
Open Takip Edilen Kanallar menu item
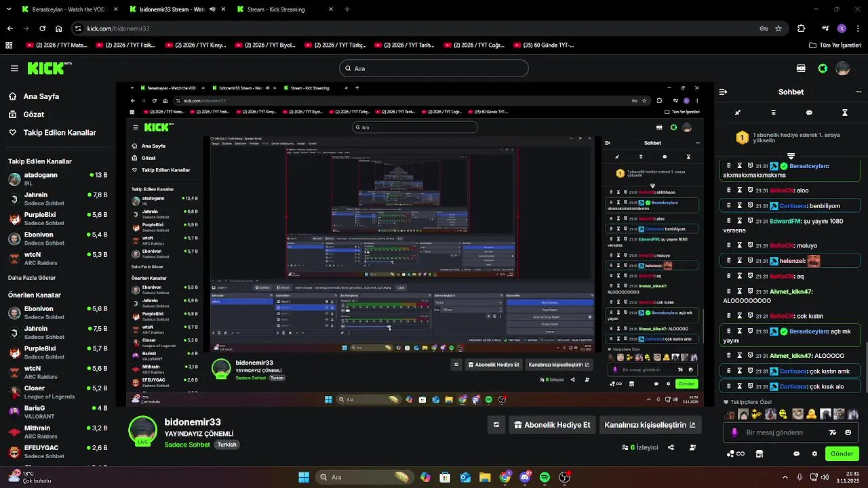click(52, 133)
